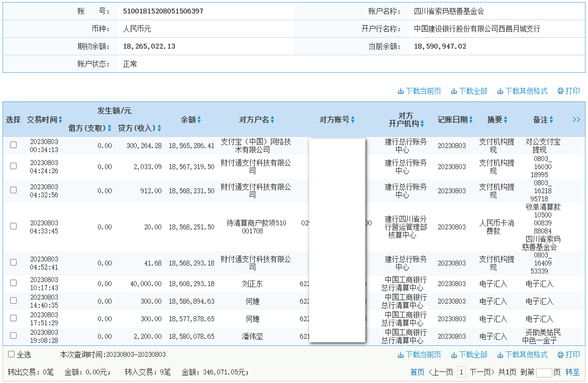Click balance 18,580,078.65 cell
Image resolution: width=588 pixels, height=383 pixels.
[191, 337]
